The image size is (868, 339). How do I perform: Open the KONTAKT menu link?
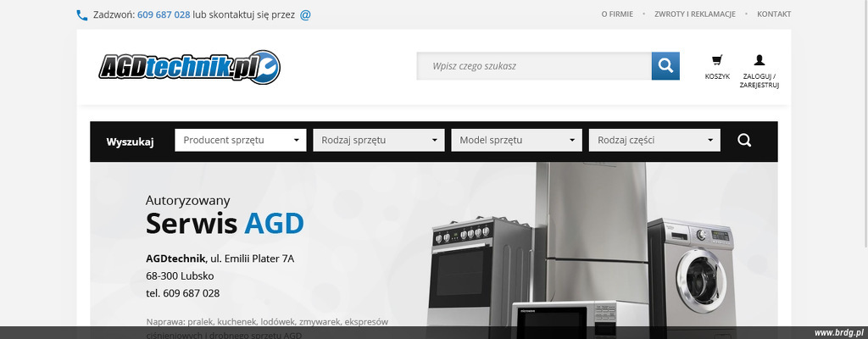click(x=773, y=14)
